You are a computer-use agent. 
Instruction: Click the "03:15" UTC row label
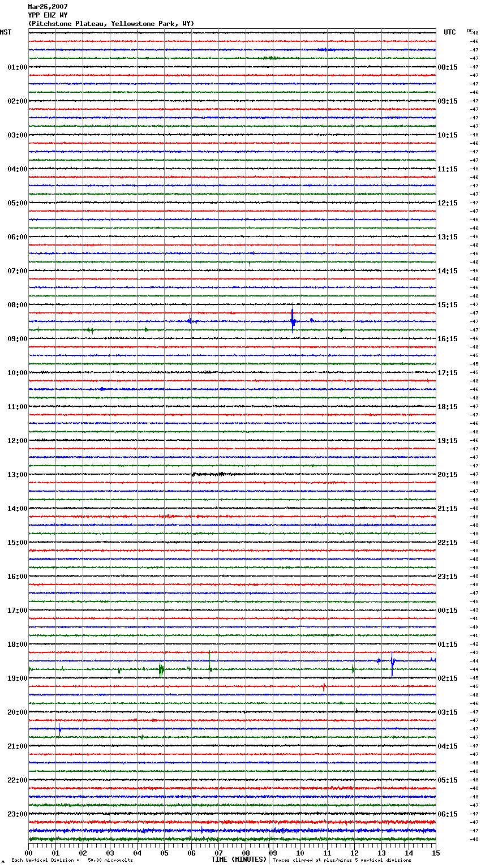(448, 712)
